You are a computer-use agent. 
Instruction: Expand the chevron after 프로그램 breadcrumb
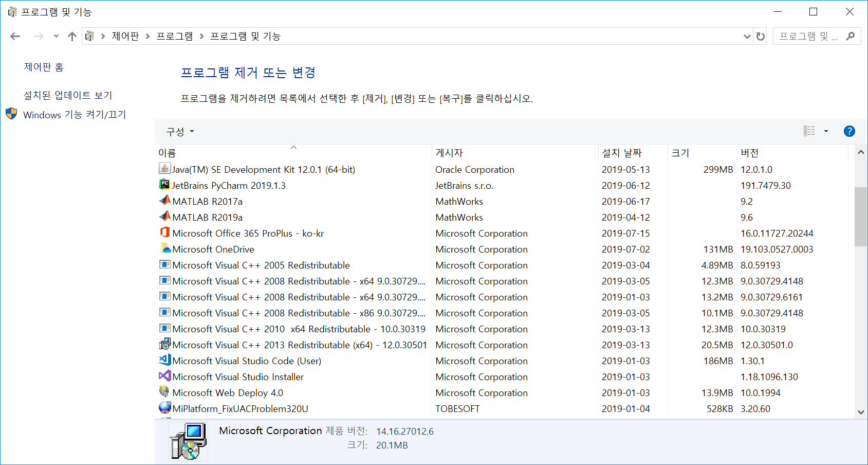tap(201, 36)
